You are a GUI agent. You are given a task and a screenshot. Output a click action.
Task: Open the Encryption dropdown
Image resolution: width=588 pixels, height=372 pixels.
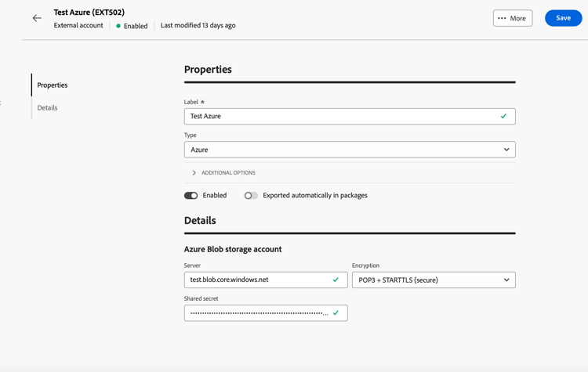[433, 280]
